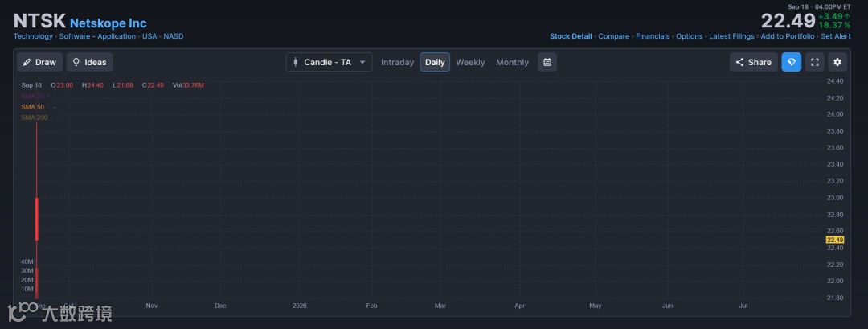The image size is (868, 329).
Task: Click the 30M volume axis label
Action: click(x=27, y=271)
